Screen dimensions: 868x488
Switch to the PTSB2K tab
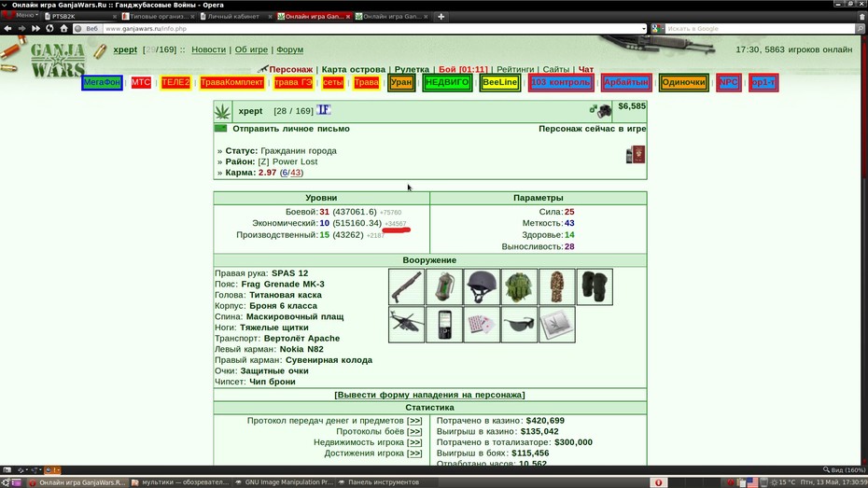pos(79,17)
